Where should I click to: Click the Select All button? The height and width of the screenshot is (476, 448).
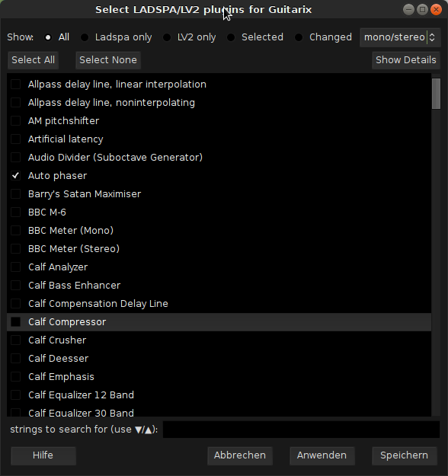(33, 60)
